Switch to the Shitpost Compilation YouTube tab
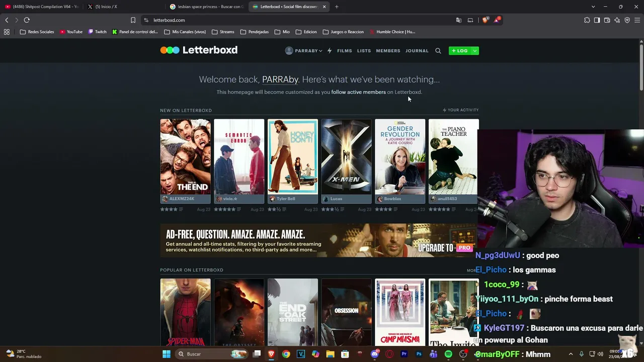The width and height of the screenshot is (644, 362). pyautogui.click(x=42, y=7)
